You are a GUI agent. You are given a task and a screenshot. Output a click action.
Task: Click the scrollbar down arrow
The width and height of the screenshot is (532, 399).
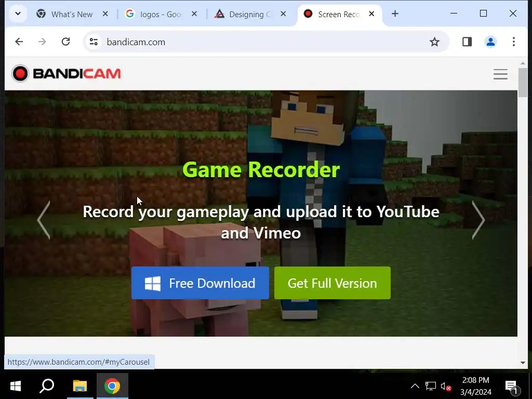[523, 363]
